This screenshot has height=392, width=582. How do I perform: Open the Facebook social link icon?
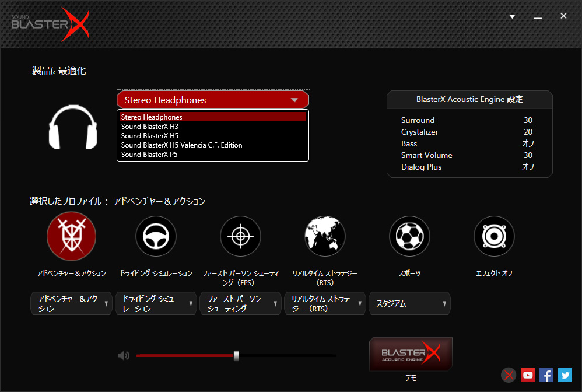tap(546, 375)
